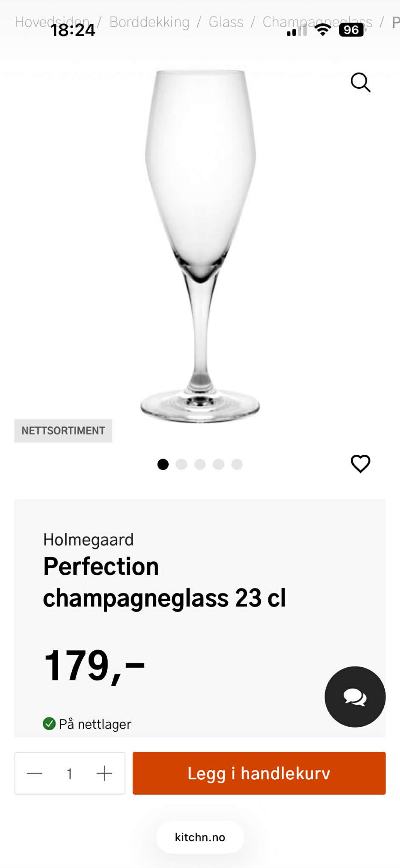Screen dimensions: 400x868
Task: Go to Borddekking breadcrumb
Action: coord(149,22)
